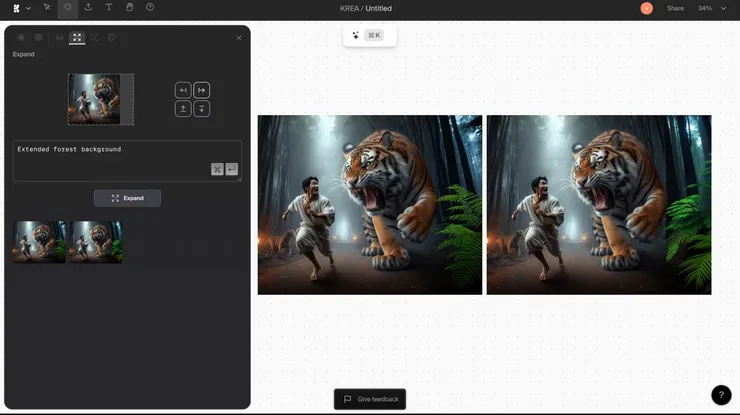
Task: Click the 'Extended forest background' prompt field
Action: 127,161
